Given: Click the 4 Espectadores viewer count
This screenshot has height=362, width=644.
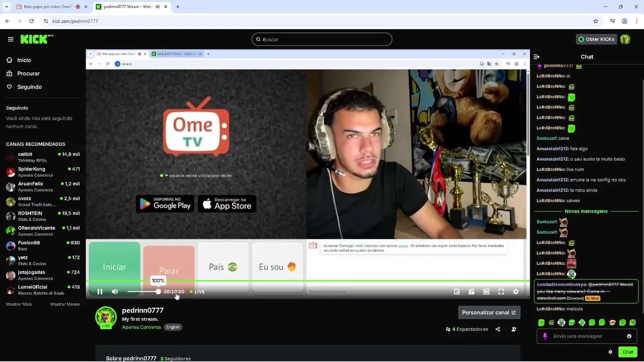Looking at the screenshot, I should click(x=467, y=329).
